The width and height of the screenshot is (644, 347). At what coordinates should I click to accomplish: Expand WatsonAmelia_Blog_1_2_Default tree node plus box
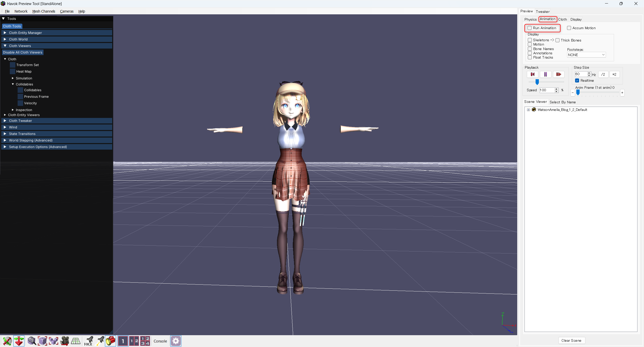528,110
